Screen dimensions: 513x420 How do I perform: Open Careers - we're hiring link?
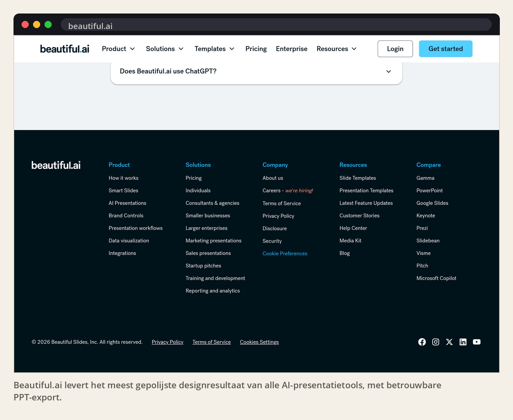pyautogui.click(x=288, y=190)
